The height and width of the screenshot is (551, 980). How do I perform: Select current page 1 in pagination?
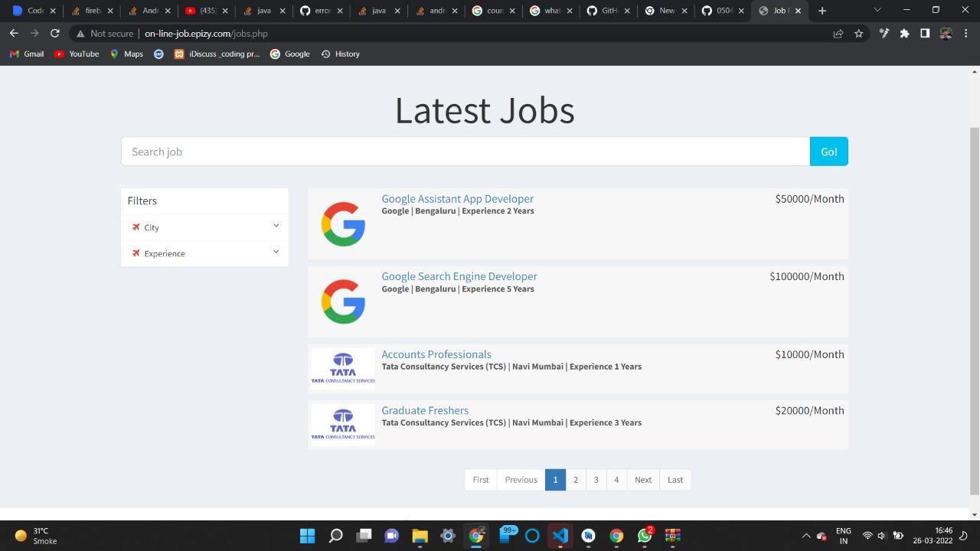pos(555,480)
